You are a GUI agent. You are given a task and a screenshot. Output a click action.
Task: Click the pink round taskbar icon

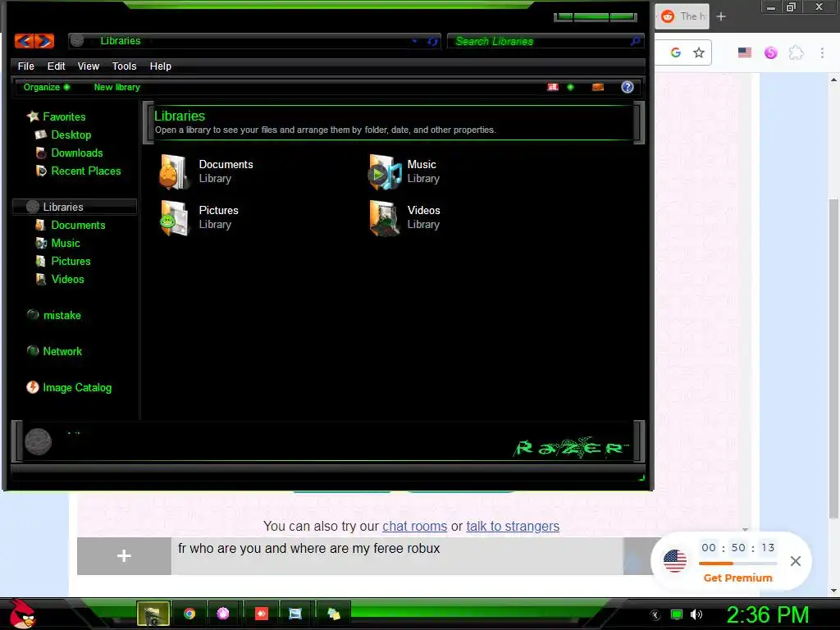pyautogui.click(x=223, y=614)
